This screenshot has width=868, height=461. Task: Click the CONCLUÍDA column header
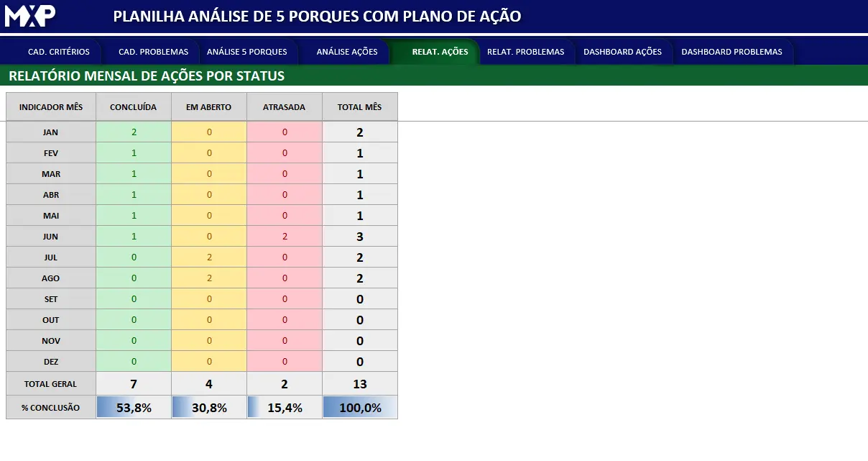[133, 107]
